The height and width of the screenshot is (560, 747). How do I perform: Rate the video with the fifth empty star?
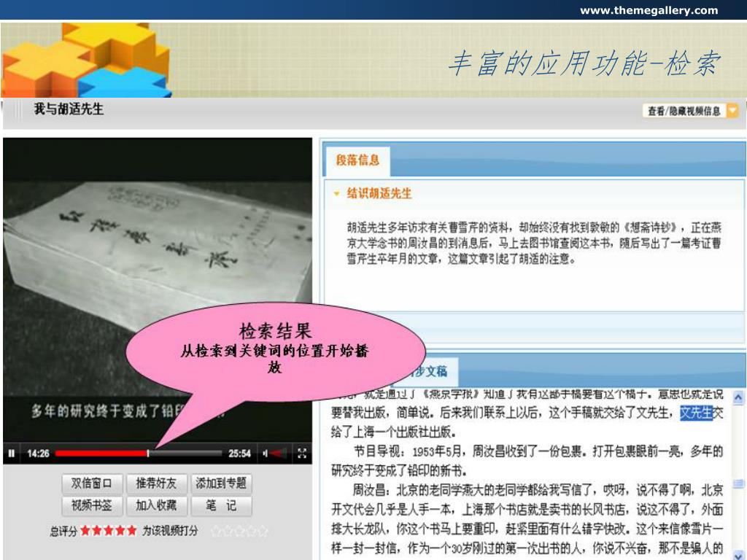pos(263,531)
